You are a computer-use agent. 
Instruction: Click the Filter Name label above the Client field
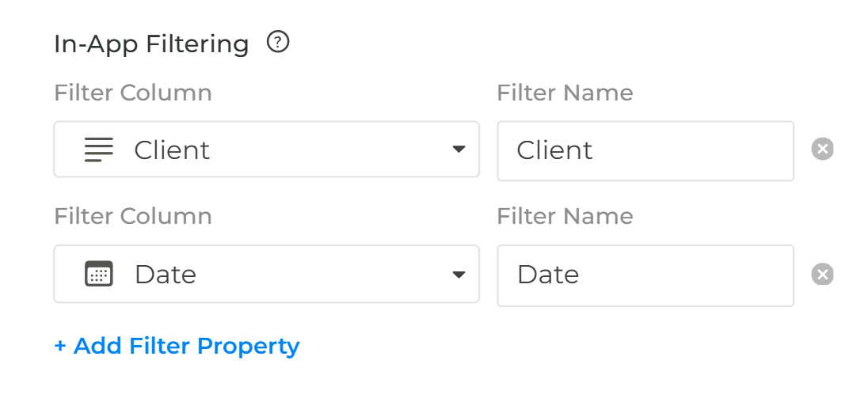click(565, 93)
